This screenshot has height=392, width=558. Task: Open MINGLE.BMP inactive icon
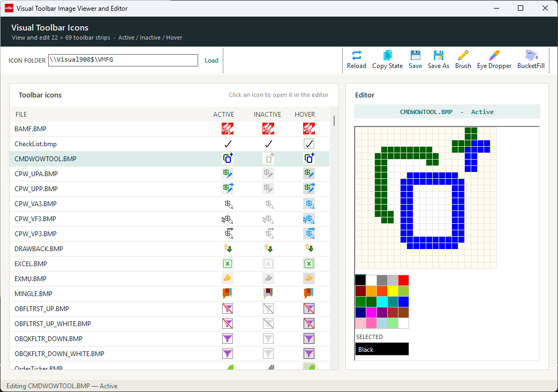[268, 293]
